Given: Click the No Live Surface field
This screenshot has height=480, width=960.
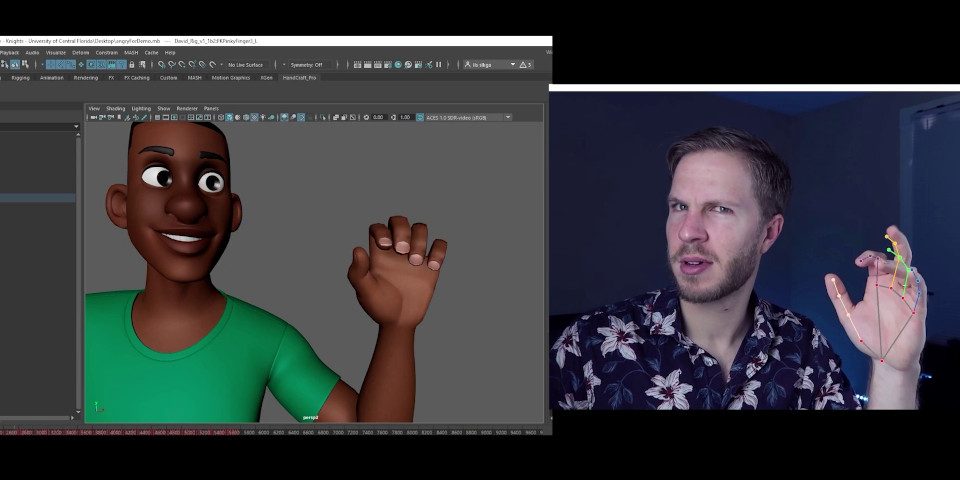Looking at the screenshot, I should [246, 64].
